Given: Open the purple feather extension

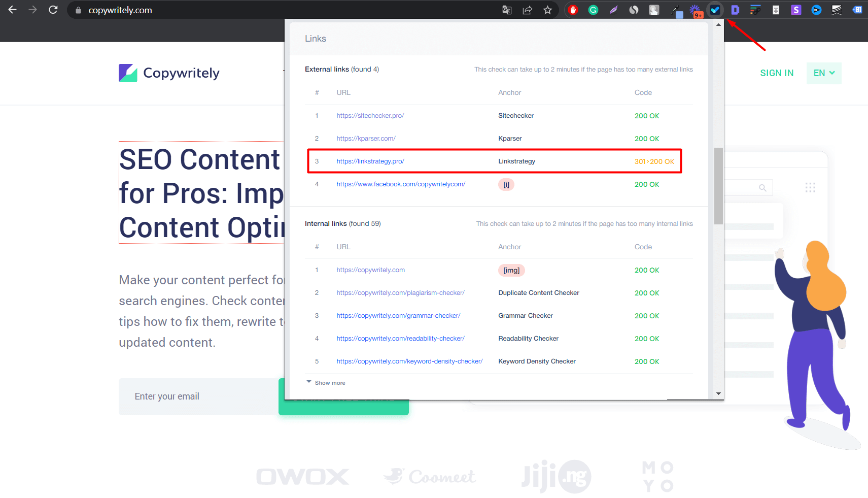Looking at the screenshot, I should pos(613,10).
